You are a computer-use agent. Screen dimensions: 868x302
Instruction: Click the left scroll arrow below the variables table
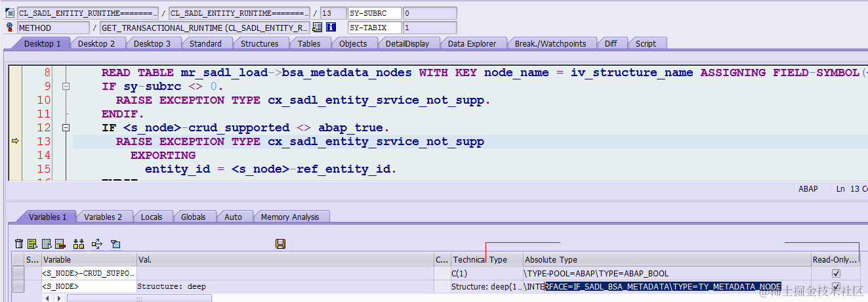[x=47, y=299]
